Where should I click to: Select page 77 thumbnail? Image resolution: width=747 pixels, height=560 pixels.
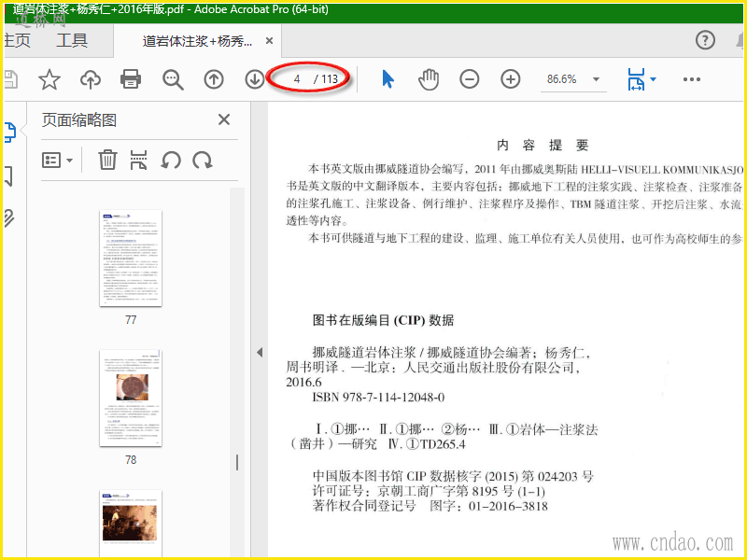click(x=131, y=259)
